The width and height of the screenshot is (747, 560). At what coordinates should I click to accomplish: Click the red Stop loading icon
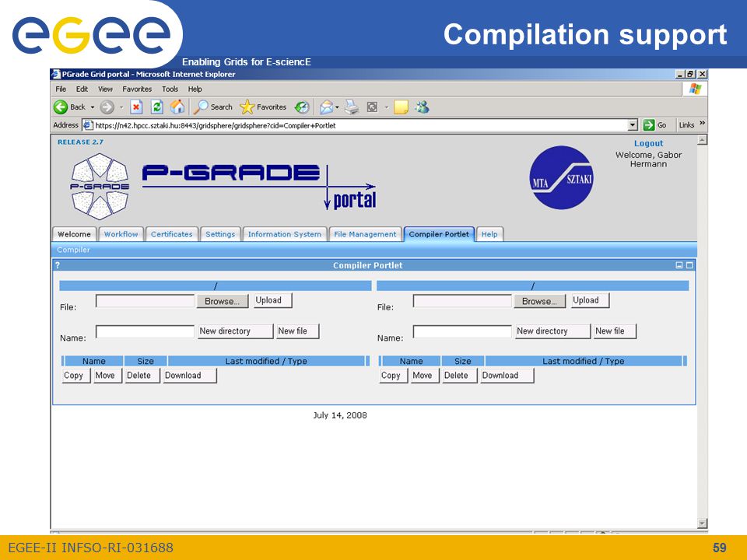click(136, 107)
